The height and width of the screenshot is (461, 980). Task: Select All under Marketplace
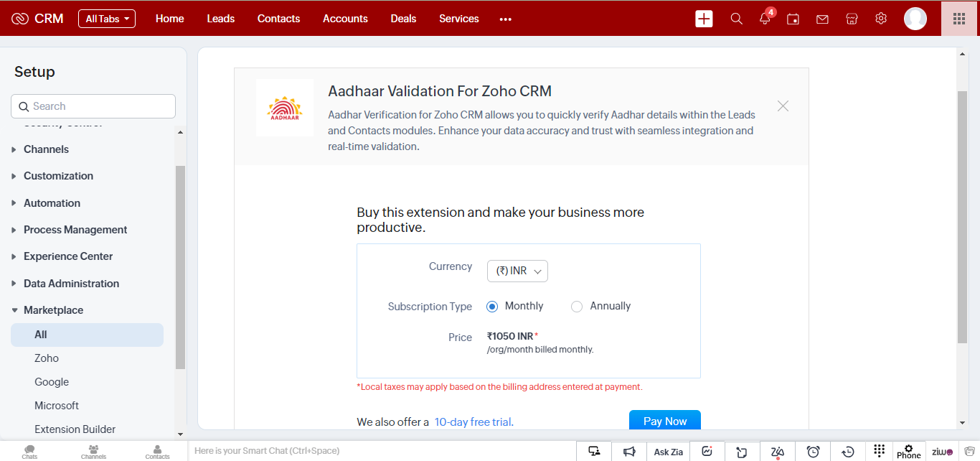click(x=87, y=335)
